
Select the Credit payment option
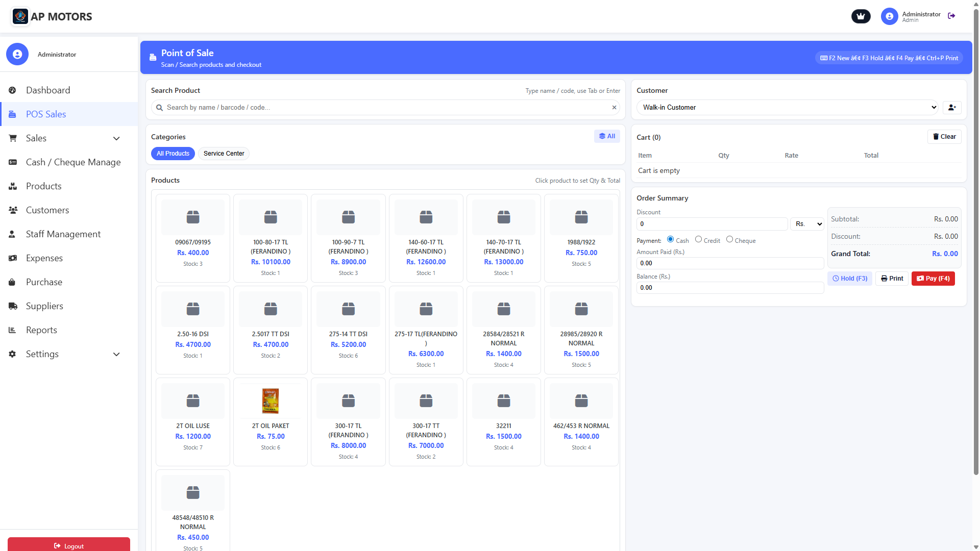pyautogui.click(x=698, y=239)
